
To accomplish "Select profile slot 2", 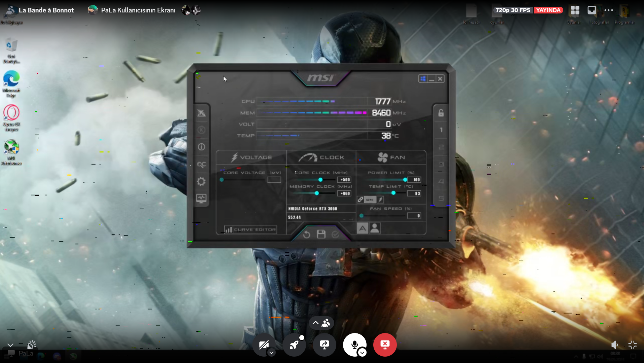I will 441,147.
